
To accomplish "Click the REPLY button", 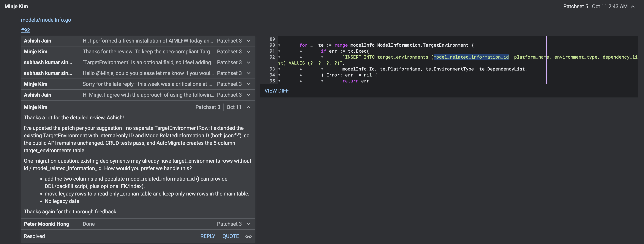I will click(x=208, y=236).
